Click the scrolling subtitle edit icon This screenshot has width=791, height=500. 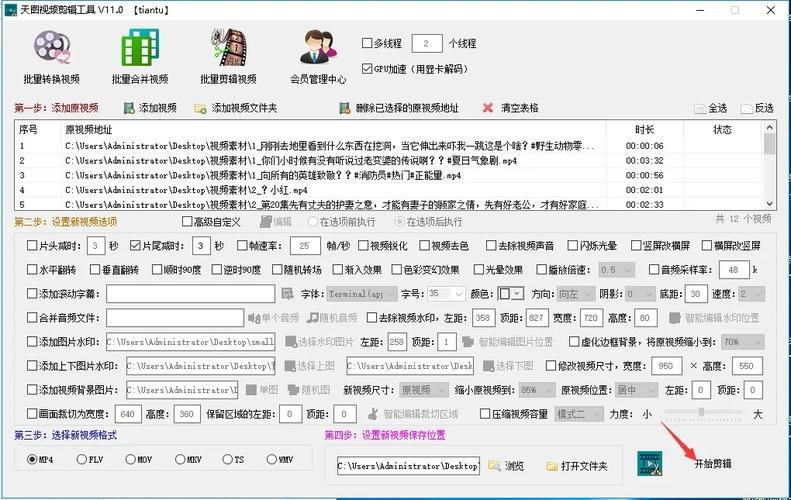tap(287, 294)
